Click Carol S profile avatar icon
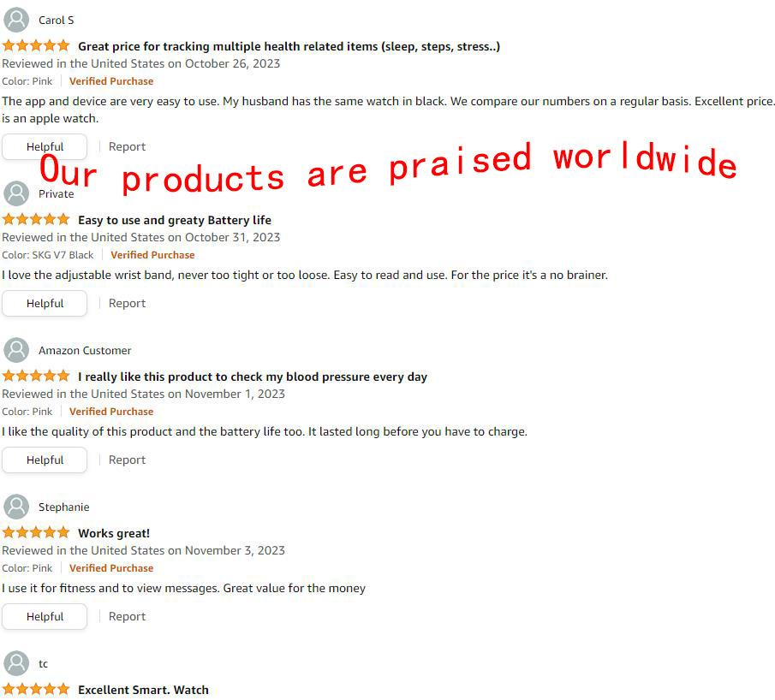Image resolution: width=775 pixels, height=700 pixels. tap(16, 20)
